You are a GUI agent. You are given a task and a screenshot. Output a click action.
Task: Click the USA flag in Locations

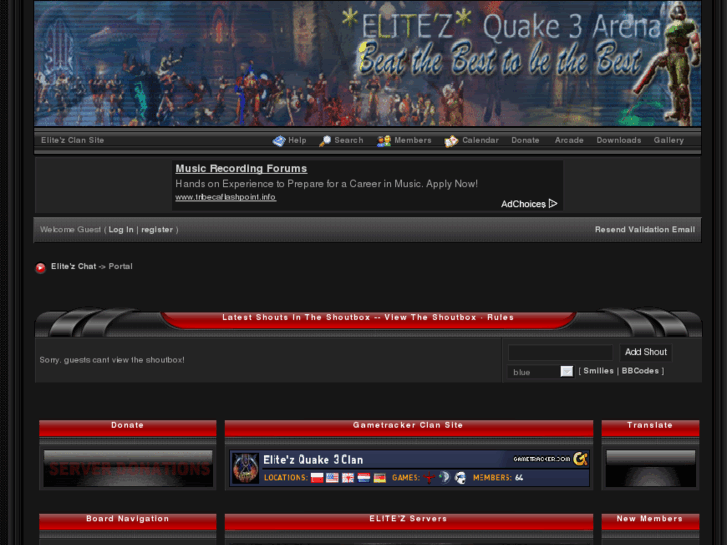[x=332, y=478]
